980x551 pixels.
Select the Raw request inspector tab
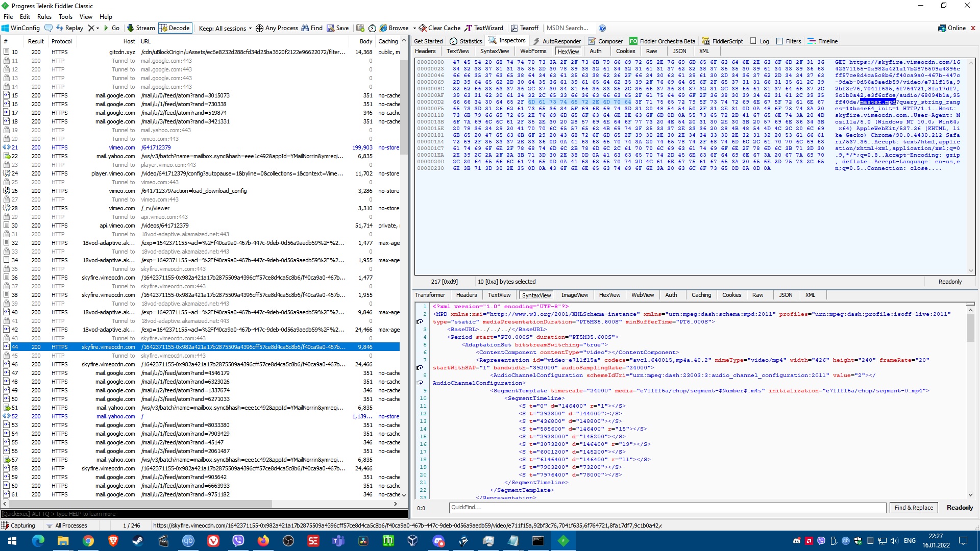click(x=651, y=51)
